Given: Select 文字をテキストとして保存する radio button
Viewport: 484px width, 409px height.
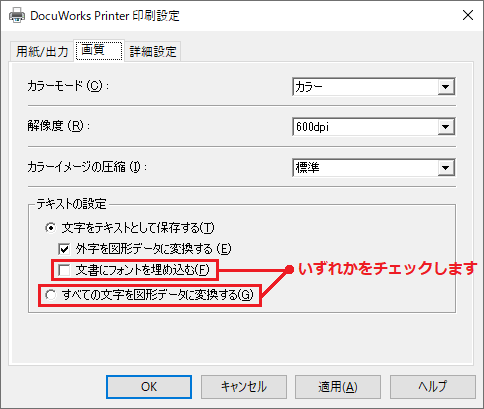Looking at the screenshot, I should pos(51,228).
